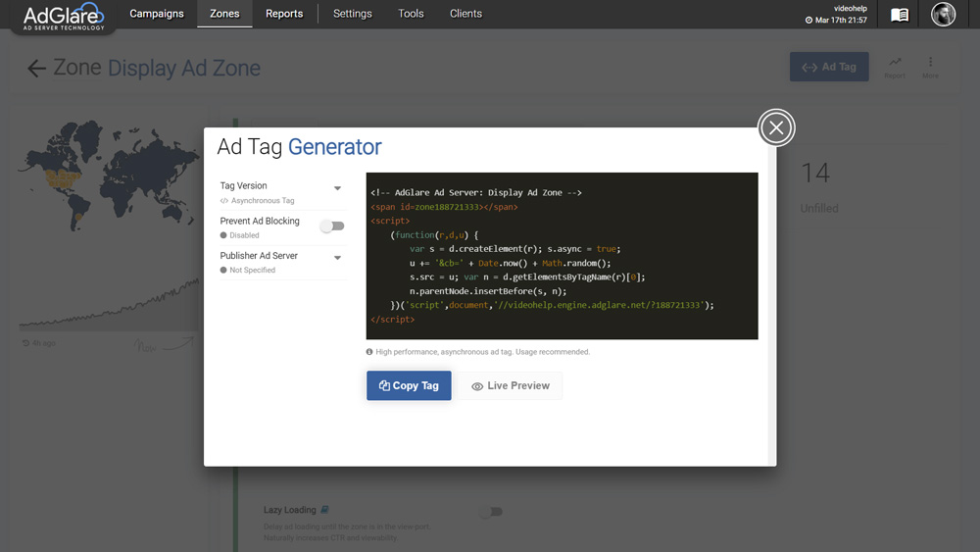The height and width of the screenshot is (552, 980).
Task: Open the Report chart icon
Action: click(895, 67)
